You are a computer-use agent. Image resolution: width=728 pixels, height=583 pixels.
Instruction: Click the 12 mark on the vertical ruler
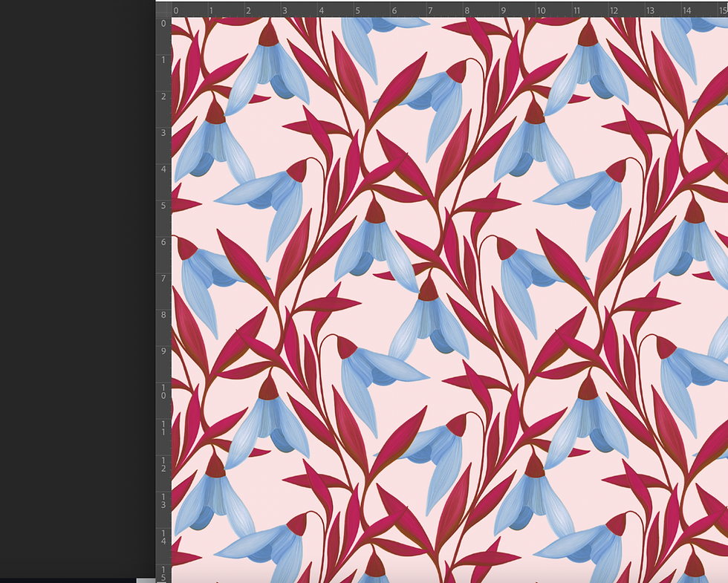pyautogui.click(x=163, y=464)
